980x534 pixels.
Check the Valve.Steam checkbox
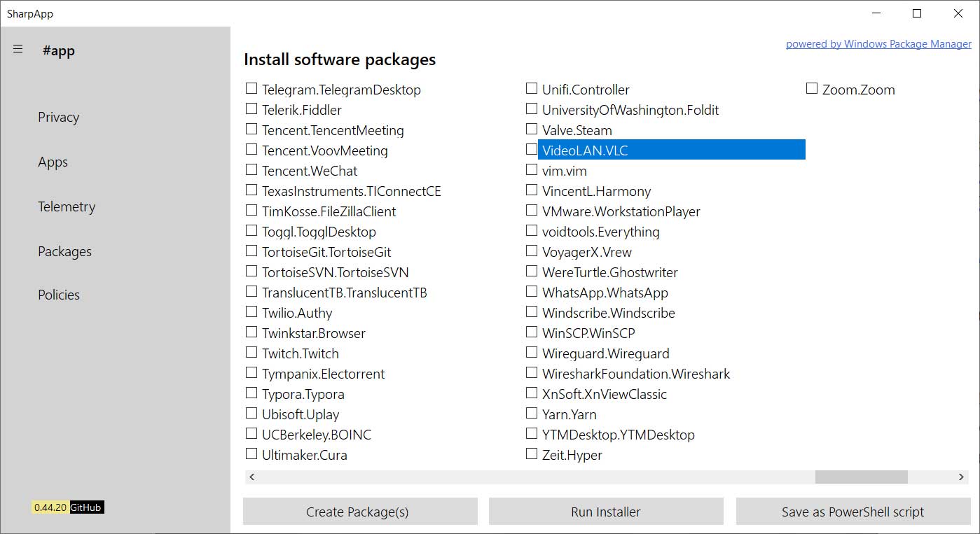coord(532,129)
